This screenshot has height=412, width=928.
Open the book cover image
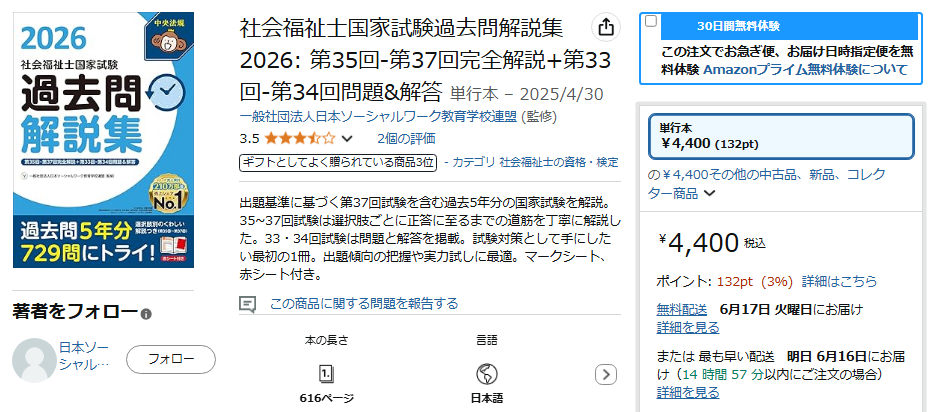click(104, 140)
